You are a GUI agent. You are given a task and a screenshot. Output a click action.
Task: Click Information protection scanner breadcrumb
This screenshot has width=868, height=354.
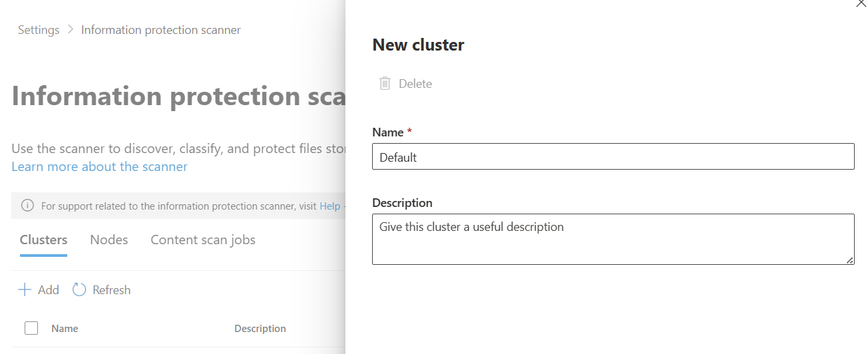[x=161, y=30]
